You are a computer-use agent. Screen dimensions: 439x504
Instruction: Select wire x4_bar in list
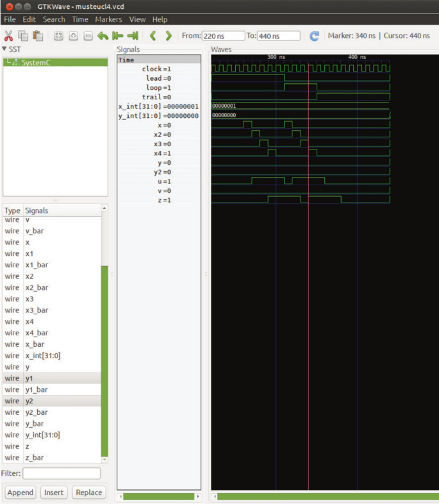(x=52, y=333)
